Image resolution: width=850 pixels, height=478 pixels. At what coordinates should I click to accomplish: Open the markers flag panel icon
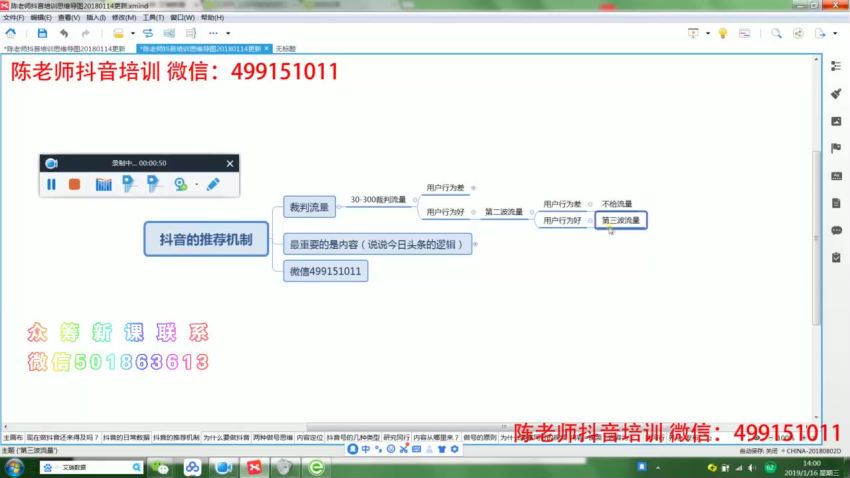pos(836,148)
